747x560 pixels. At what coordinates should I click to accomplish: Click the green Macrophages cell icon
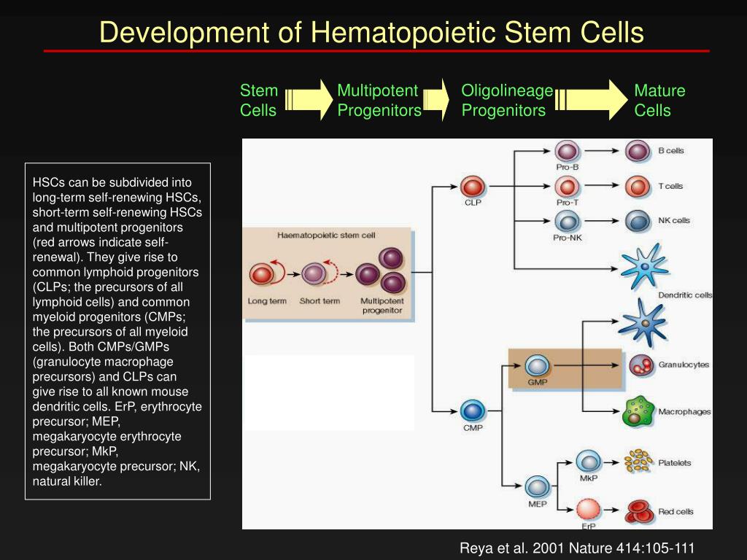(638, 411)
